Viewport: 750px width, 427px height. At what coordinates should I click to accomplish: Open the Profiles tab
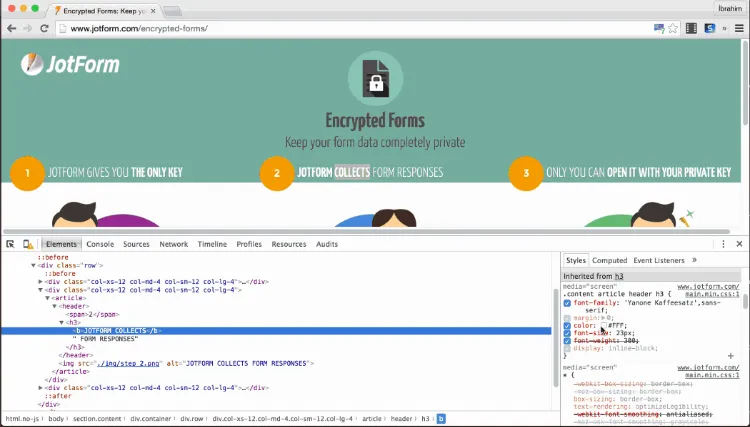pos(249,244)
